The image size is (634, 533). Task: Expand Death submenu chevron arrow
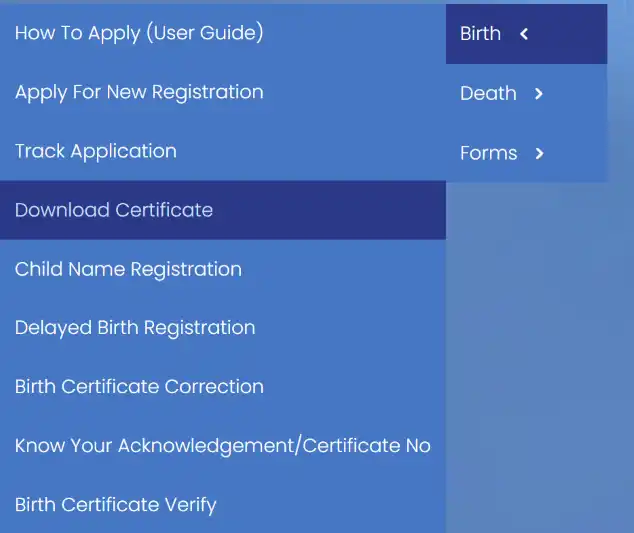tap(539, 94)
